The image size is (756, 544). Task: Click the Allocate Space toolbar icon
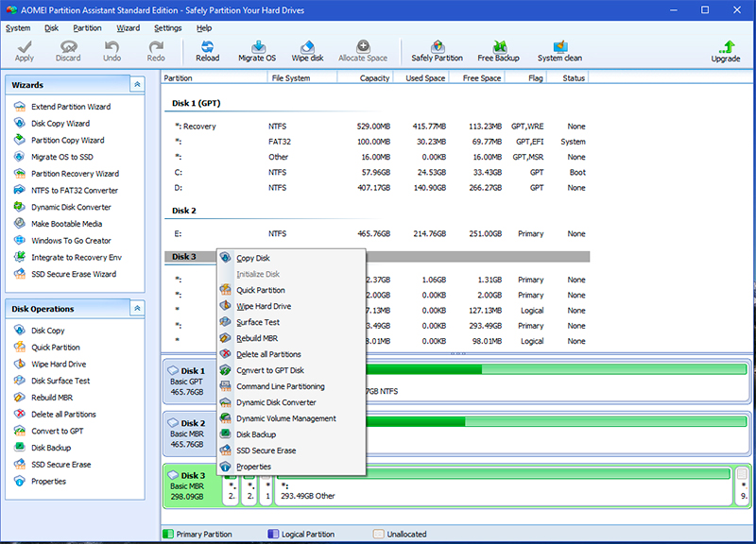coord(363,52)
